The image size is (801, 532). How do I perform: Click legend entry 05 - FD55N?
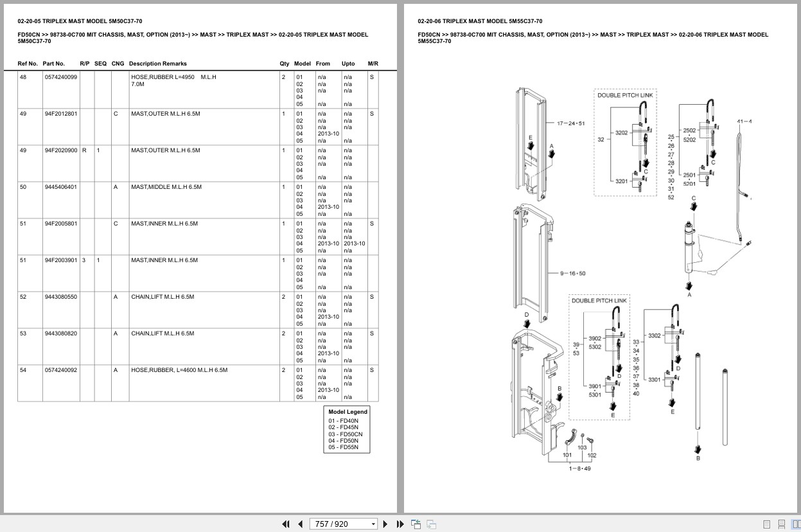344,447
